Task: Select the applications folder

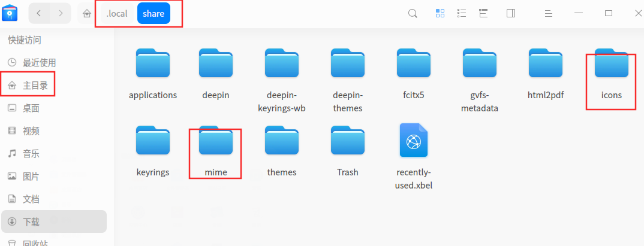Action: pos(153,74)
